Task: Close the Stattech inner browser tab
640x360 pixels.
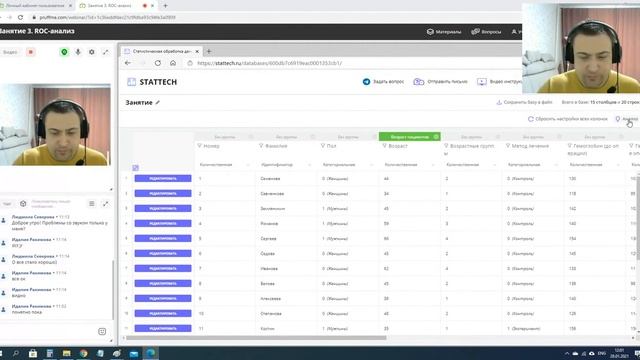Action: [197, 51]
